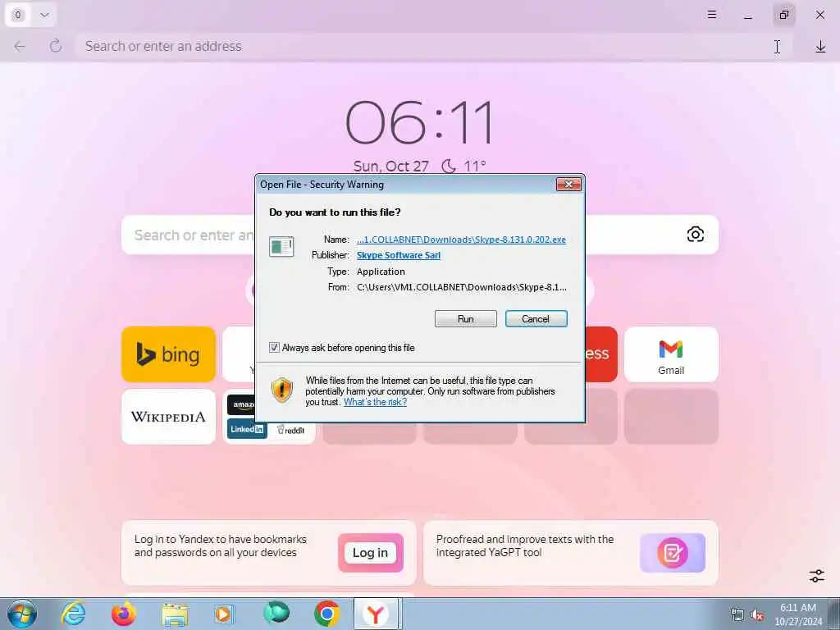Click the muted speaker tray icon
Viewport: 840px width, 630px height.
[757, 614]
